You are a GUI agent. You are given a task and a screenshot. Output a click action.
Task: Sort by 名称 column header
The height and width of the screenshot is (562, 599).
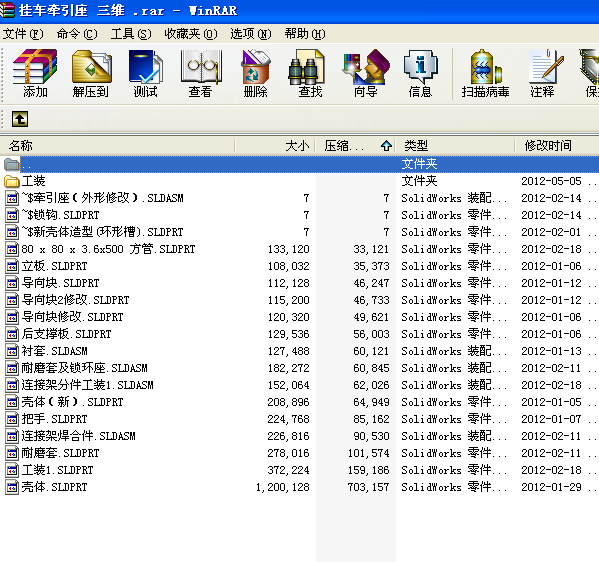point(118,146)
